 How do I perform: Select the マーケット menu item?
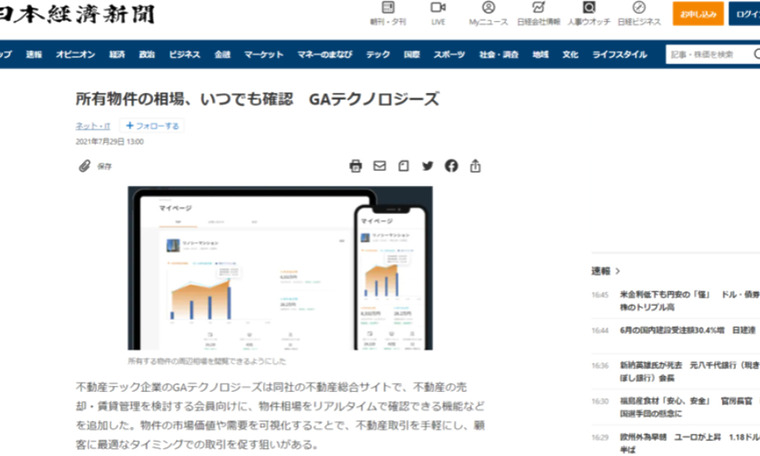(263, 54)
